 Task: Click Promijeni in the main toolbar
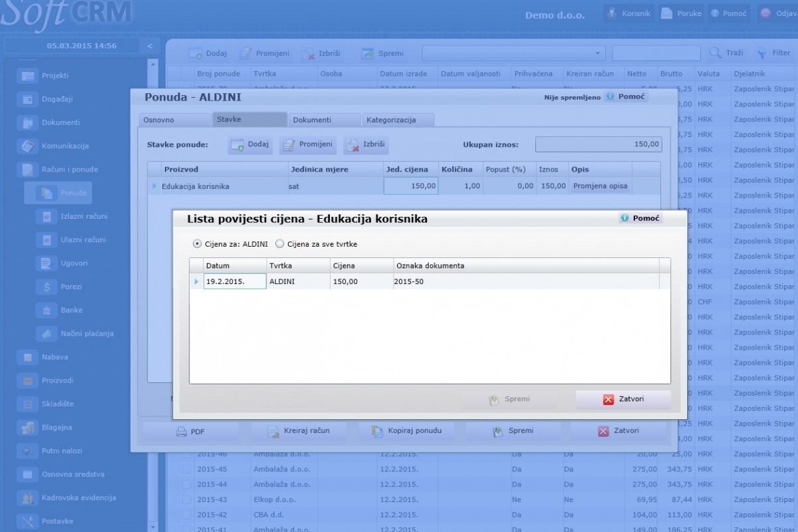click(264, 53)
